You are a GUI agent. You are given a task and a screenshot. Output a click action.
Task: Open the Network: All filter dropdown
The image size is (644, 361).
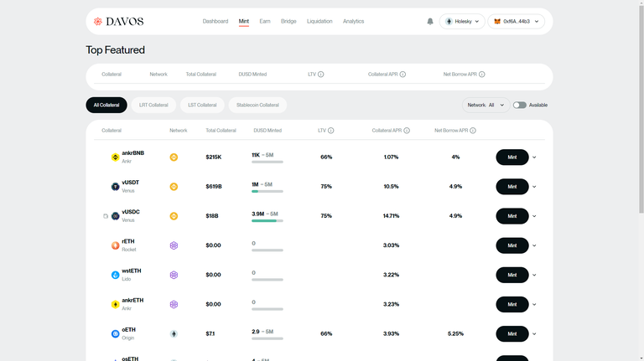tap(486, 105)
